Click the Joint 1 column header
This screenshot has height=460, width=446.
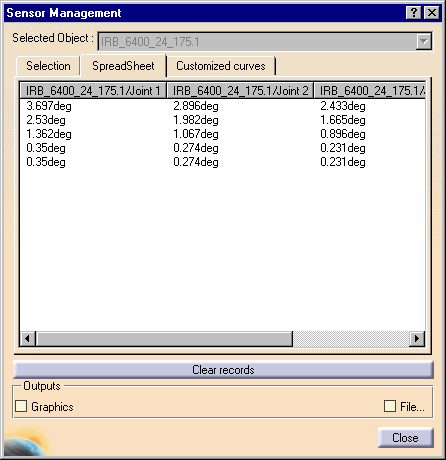point(93,90)
